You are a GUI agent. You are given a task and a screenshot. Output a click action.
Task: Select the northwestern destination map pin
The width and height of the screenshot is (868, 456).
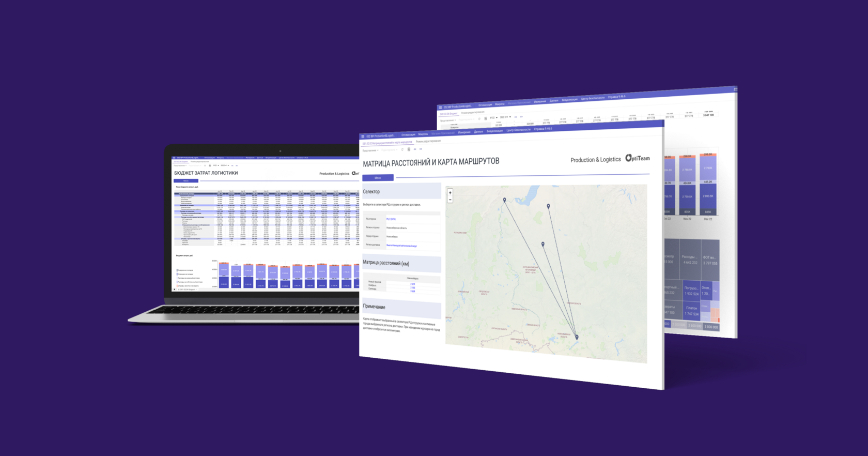[x=505, y=200]
